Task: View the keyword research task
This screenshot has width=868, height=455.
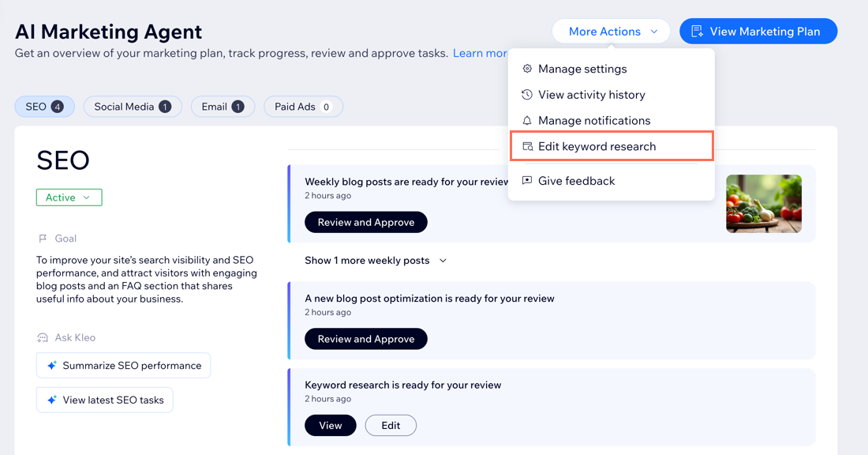Action: coord(330,426)
